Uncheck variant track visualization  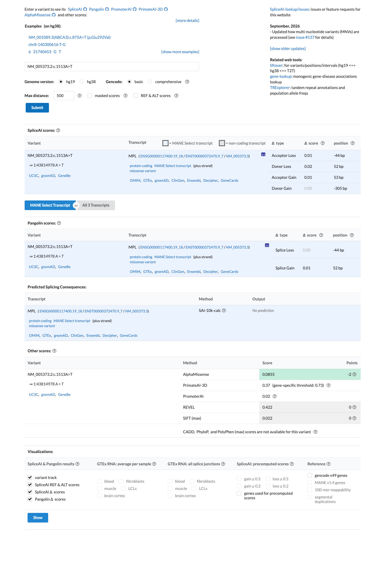pos(30,477)
